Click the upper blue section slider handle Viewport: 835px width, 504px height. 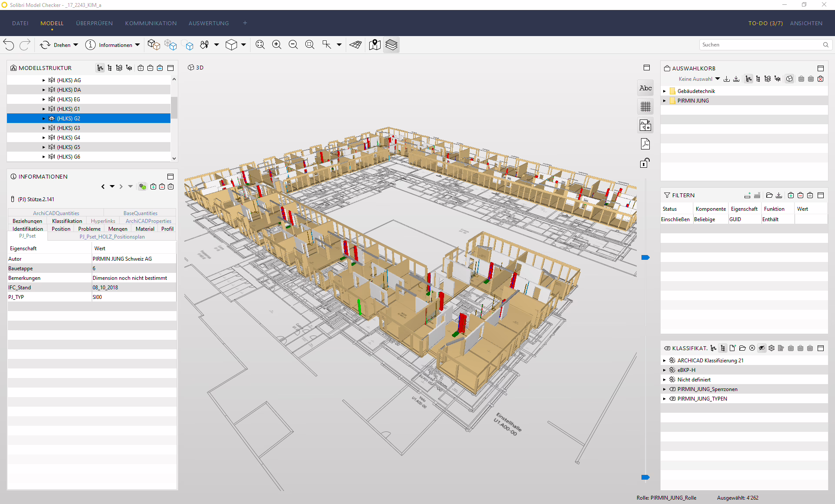pos(645,258)
